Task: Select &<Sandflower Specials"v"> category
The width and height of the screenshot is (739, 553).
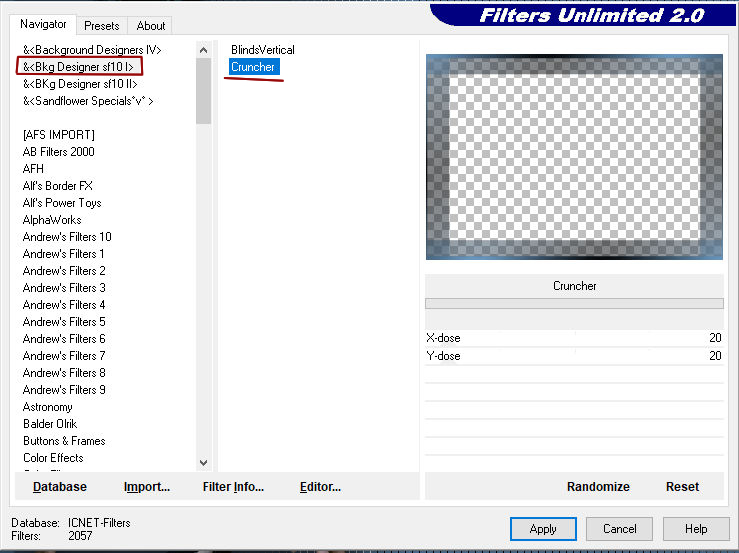Action: pos(88,101)
